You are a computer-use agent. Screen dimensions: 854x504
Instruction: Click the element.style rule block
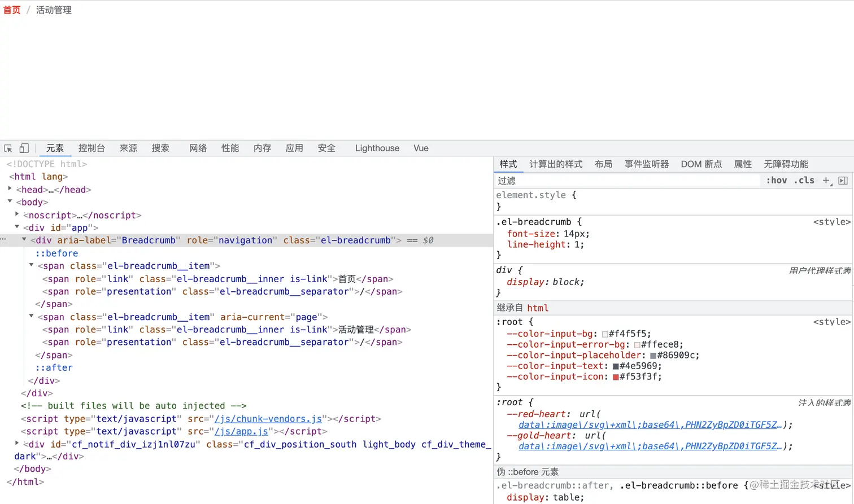[x=673, y=201]
